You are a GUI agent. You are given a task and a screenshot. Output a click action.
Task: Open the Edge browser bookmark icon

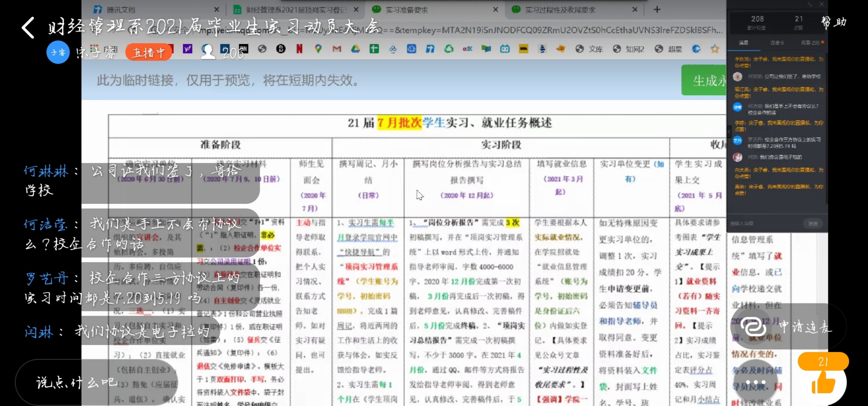(696, 49)
